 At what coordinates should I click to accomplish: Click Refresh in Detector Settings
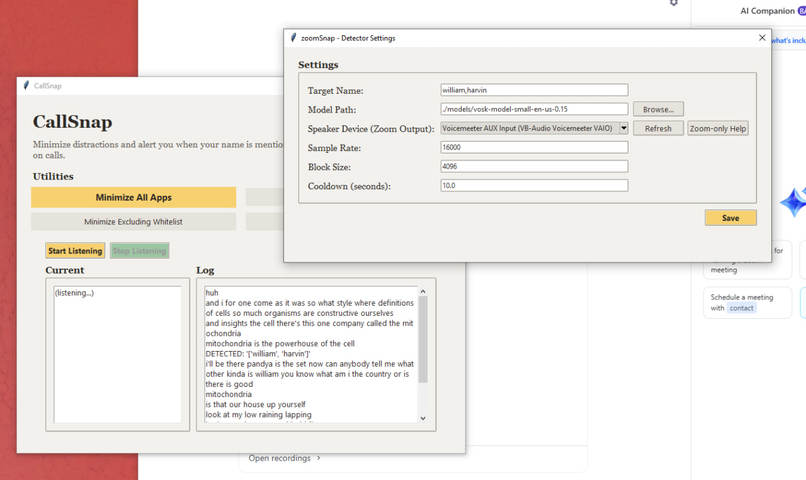pos(658,128)
